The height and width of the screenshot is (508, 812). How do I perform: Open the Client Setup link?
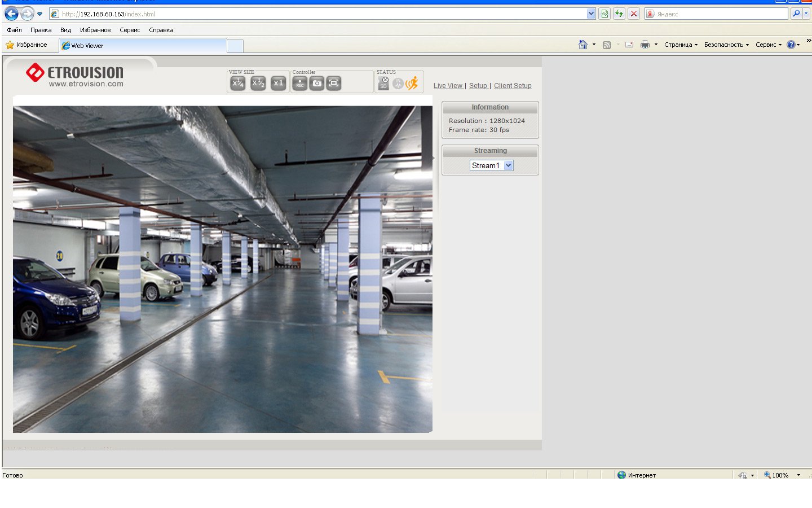(x=513, y=86)
